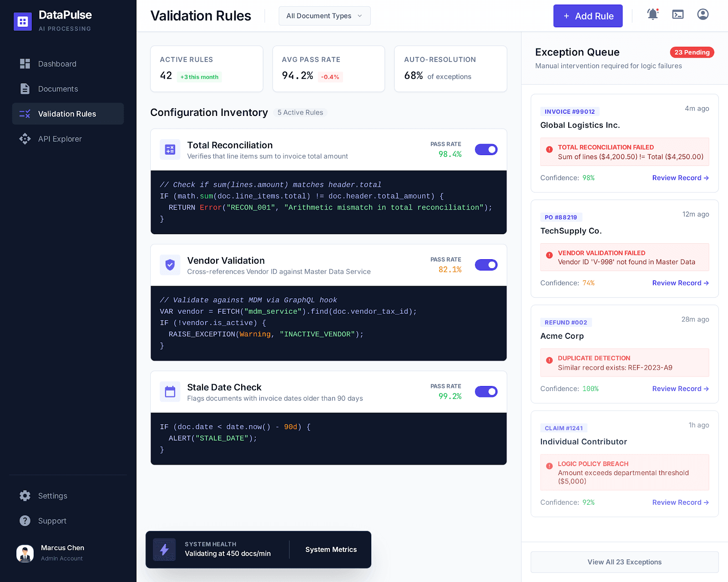Open Dashboard in the sidebar
The image size is (728, 582).
57,64
